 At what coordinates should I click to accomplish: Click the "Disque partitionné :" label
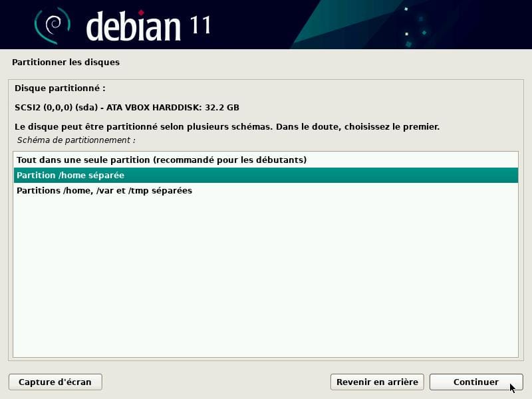click(60, 88)
